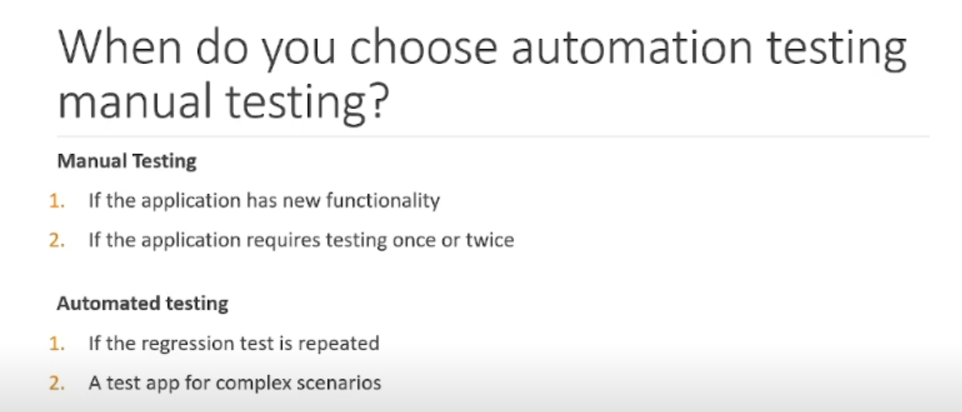Click the horizontal divider line below the title
Image resolution: width=962 pixels, height=412 pixels.
[493, 136]
